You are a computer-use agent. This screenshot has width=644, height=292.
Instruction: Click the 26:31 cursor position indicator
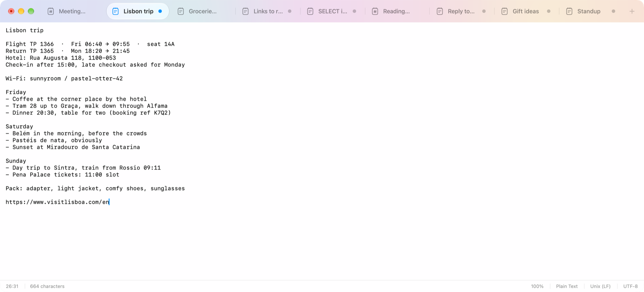[12, 286]
